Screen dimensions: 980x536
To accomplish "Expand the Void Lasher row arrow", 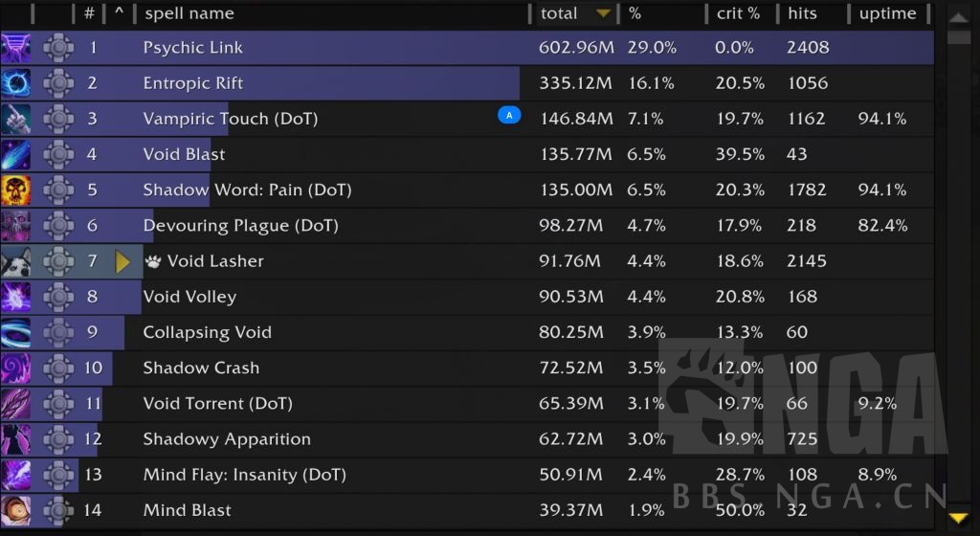I will tap(122, 261).
